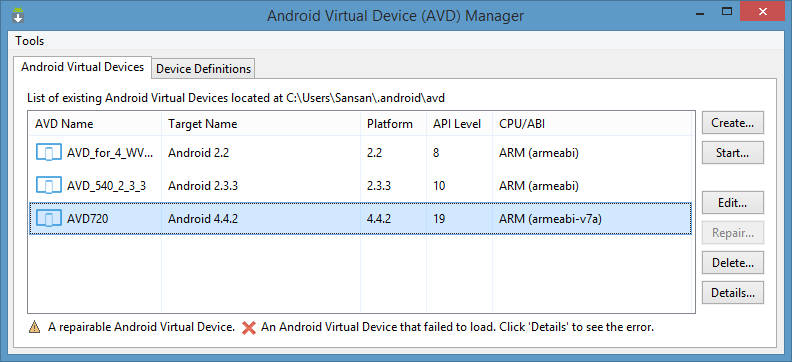Screen dimensions: 792x362
Task: Click the Android SDK icon in title bar
Action: (18, 15)
